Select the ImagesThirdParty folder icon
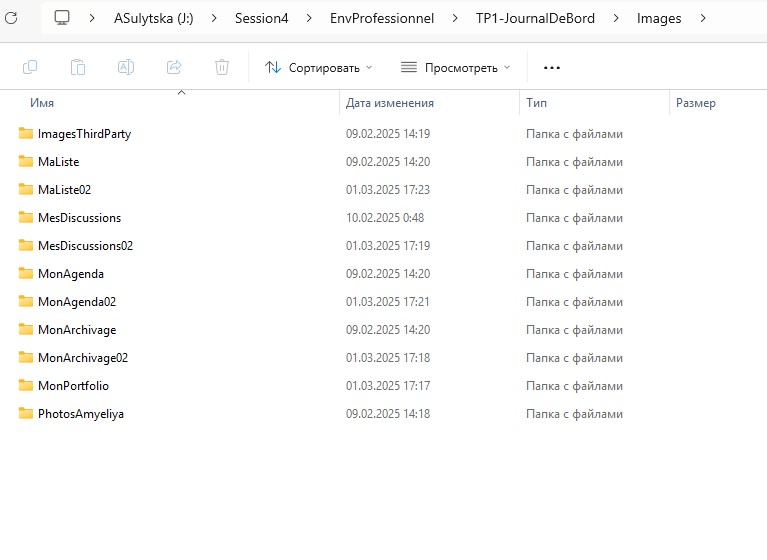The height and width of the screenshot is (560, 767). pyautogui.click(x=26, y=134)
